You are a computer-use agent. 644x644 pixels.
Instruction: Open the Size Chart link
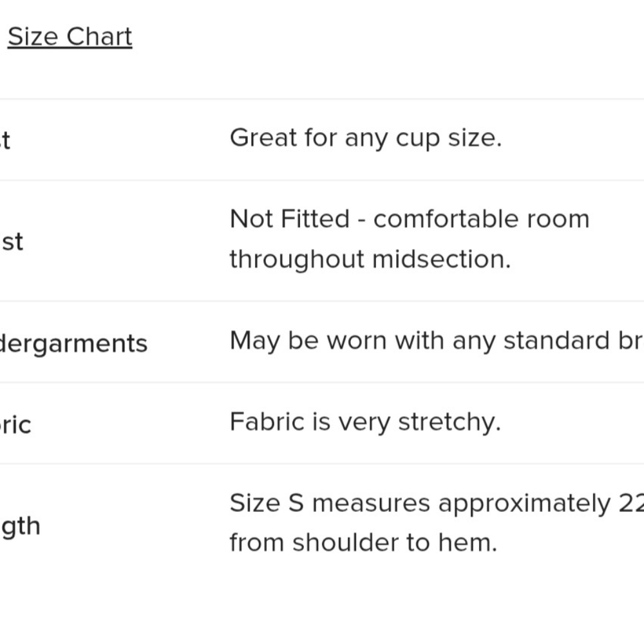70,37
